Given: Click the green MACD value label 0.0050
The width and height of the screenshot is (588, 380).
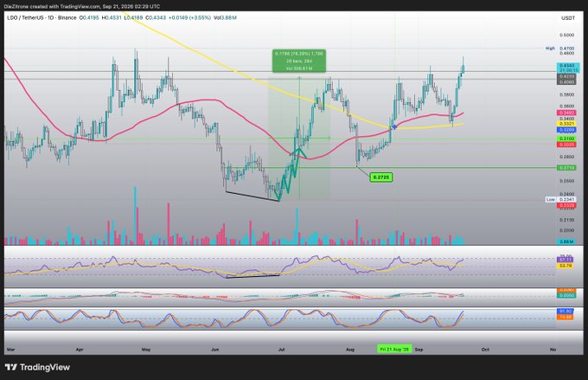Looking at the screenshot, I should [x=566, y=295].
